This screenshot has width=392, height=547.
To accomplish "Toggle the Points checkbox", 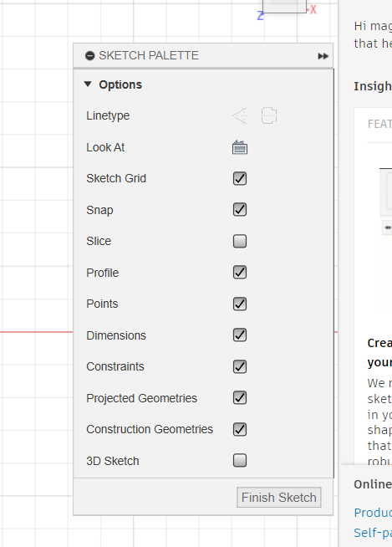I will tap(240, 304).
